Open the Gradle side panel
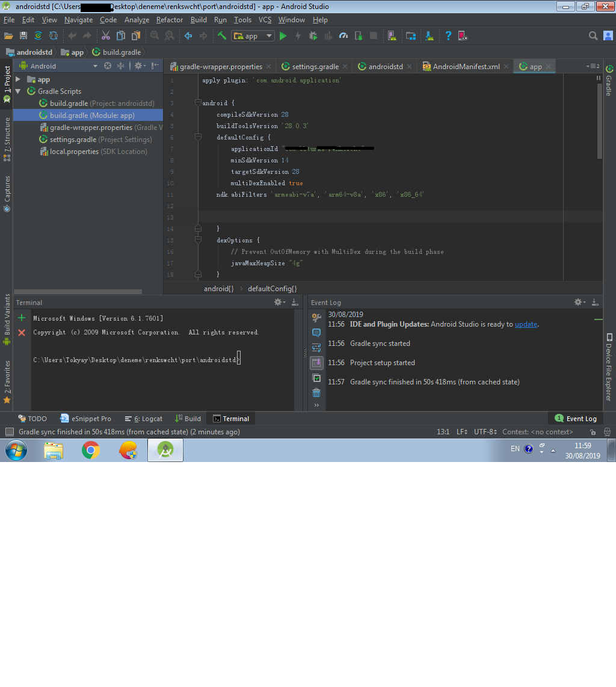 point(609,81)
